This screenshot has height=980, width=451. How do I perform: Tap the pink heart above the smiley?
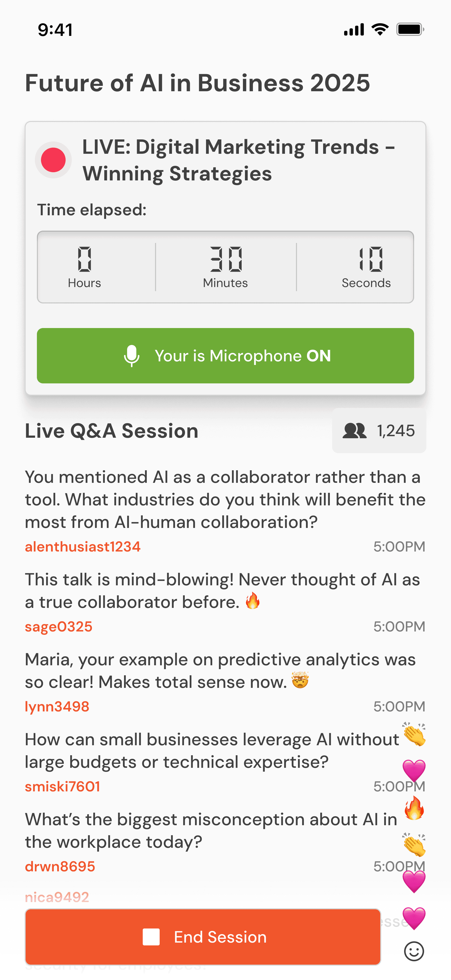414,918
